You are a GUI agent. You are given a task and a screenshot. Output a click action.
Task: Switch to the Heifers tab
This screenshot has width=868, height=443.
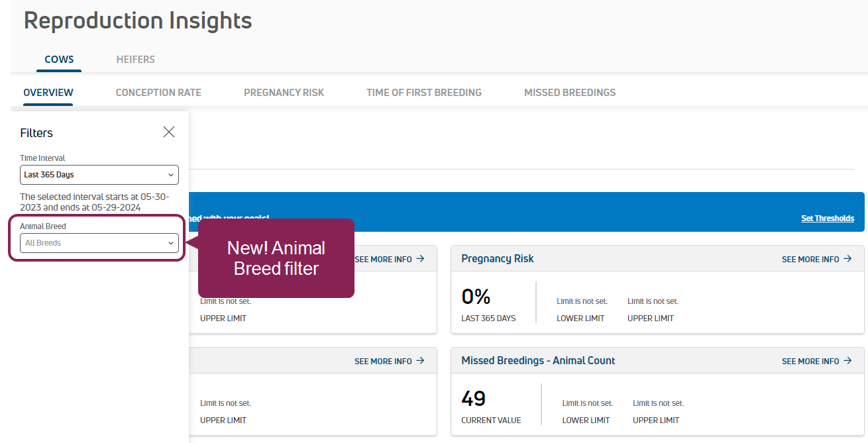(x=135, y=60)
